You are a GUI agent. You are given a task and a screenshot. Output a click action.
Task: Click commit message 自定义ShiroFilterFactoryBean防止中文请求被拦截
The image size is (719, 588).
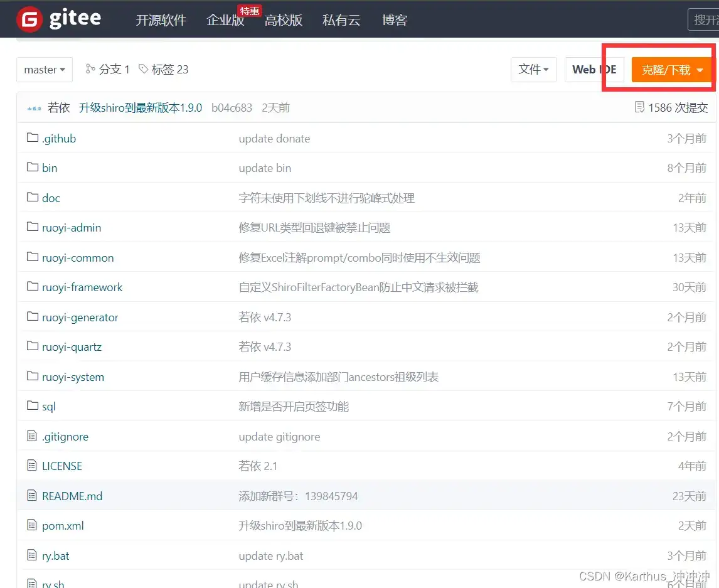[358, 287]
